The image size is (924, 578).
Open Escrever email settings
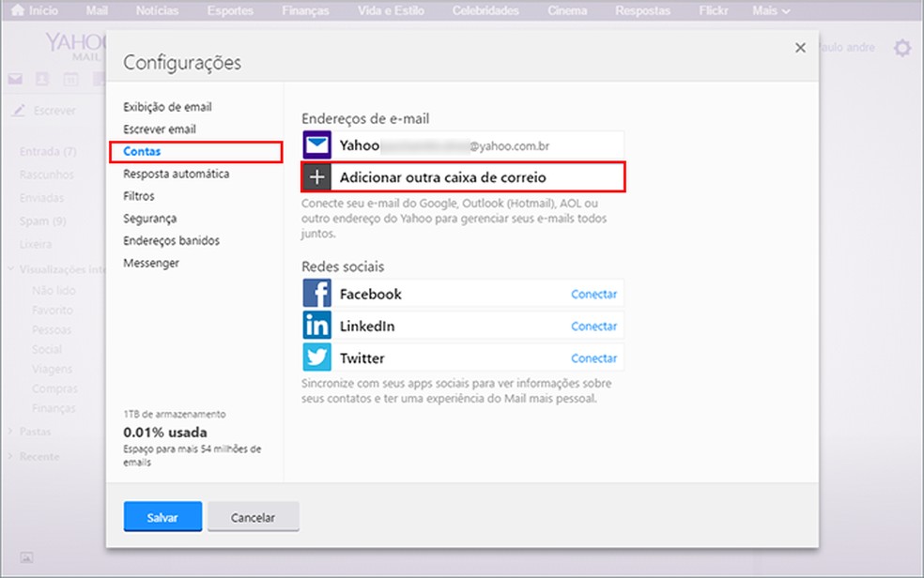click(160, 129)
